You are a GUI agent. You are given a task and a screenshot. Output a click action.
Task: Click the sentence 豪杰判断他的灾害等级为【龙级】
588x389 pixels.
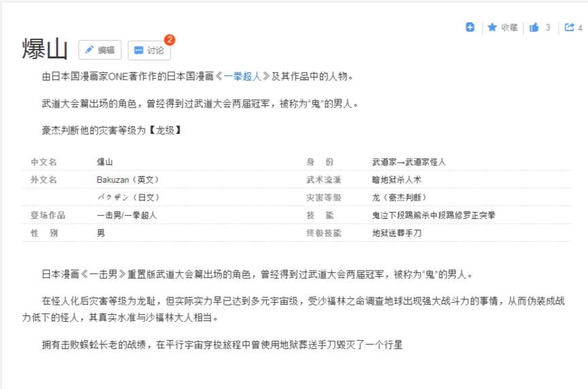point(112,131)
